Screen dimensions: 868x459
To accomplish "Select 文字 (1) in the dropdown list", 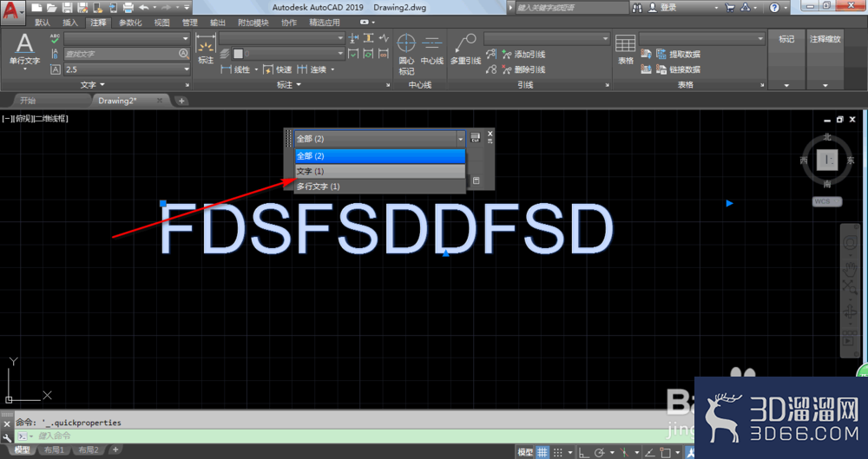I will click(x=380, y=171).
